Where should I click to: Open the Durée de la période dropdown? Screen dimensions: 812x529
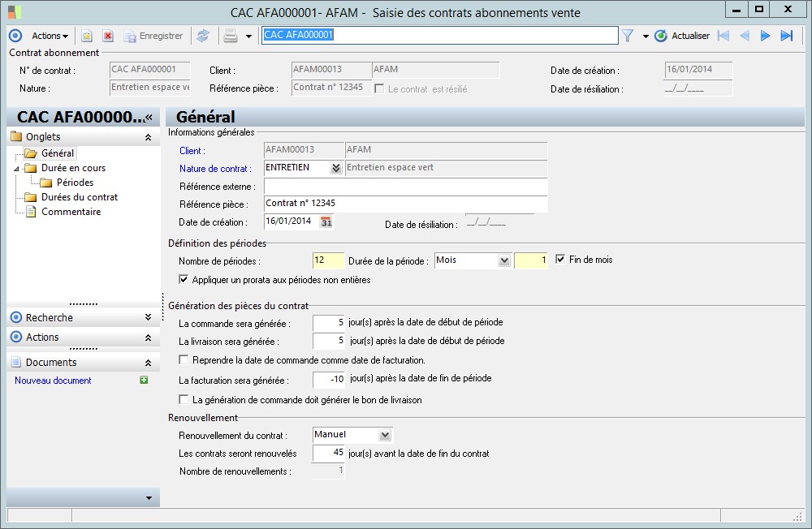point(503,260)
